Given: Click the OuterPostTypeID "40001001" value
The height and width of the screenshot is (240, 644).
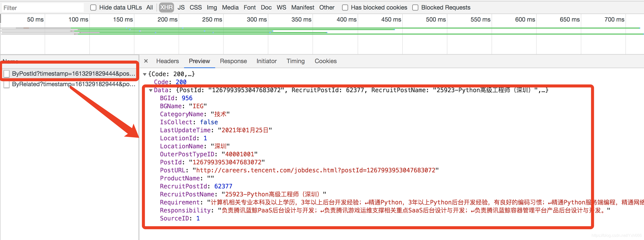Looking at the screenshot, I should 239,154.
